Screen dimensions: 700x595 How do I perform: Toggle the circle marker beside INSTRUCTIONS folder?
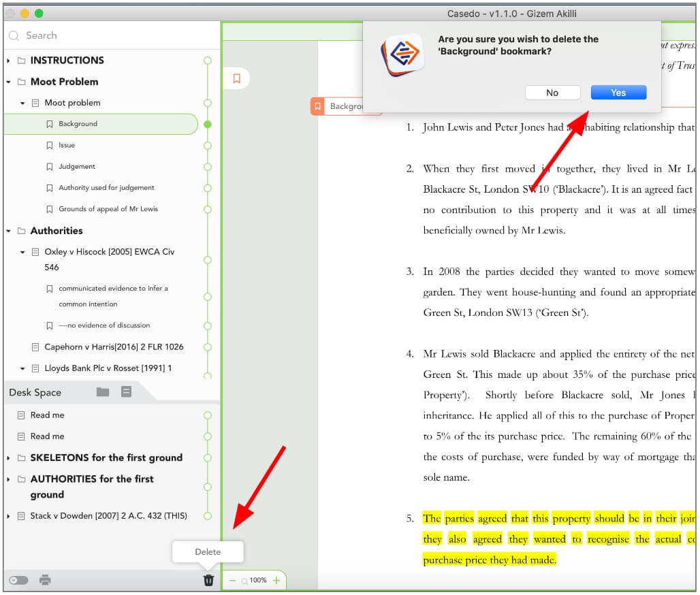point(208,61)
